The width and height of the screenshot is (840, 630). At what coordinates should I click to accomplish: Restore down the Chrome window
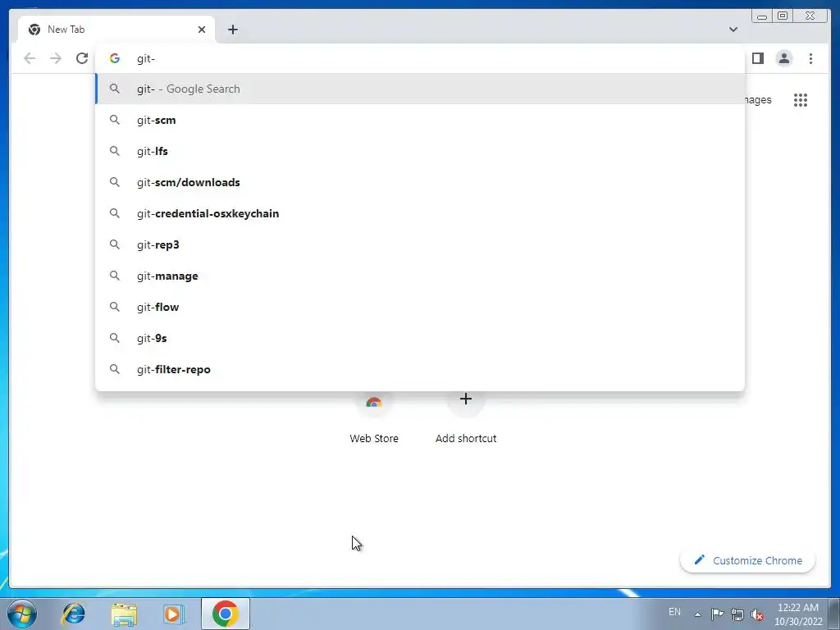(x=782, y=16)
